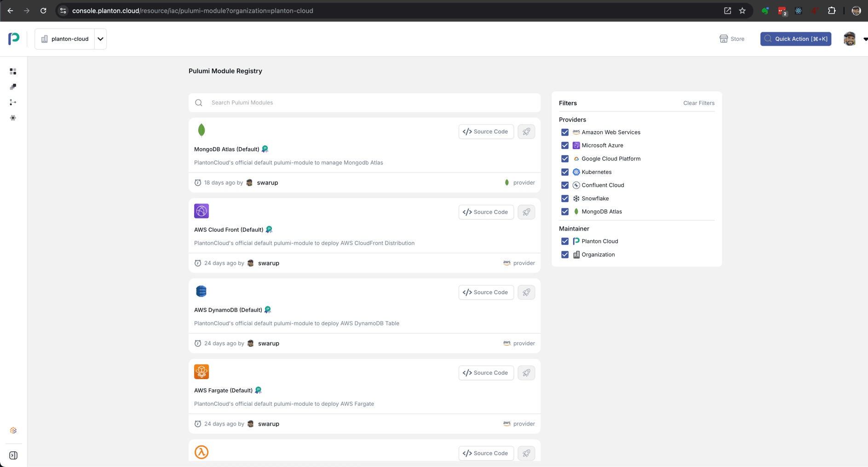
Task: Uncheck the Amazon Web Services provider filter
Action: coord(565,132)
